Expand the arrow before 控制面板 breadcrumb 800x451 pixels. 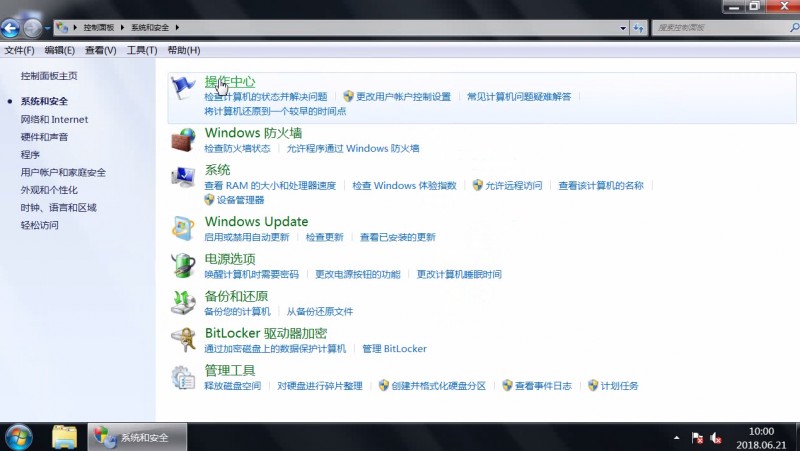click(x=75, y=28)
